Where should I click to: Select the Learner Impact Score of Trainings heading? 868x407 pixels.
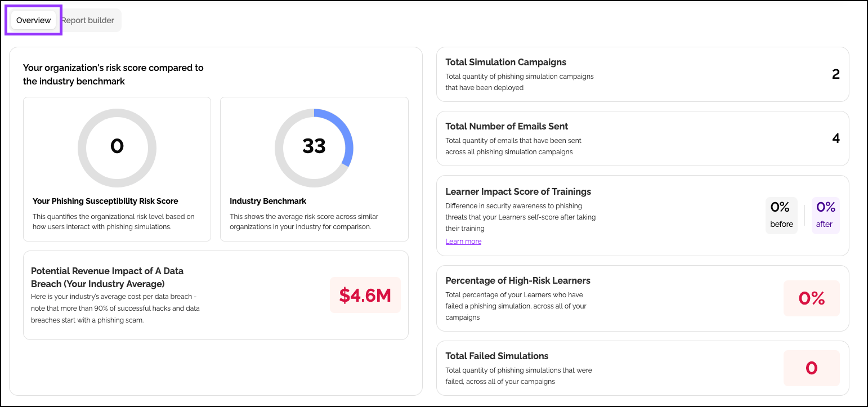point(518,192)
